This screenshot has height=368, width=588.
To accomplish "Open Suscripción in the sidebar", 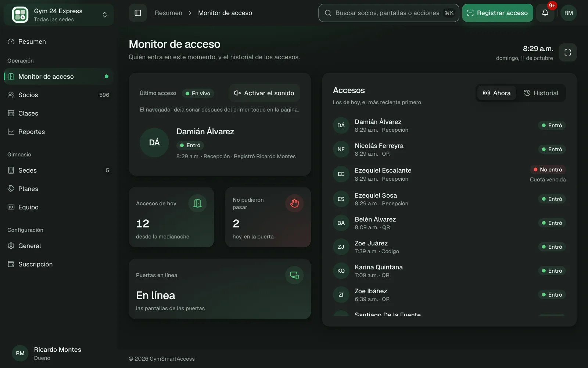I will click(59, 264).
